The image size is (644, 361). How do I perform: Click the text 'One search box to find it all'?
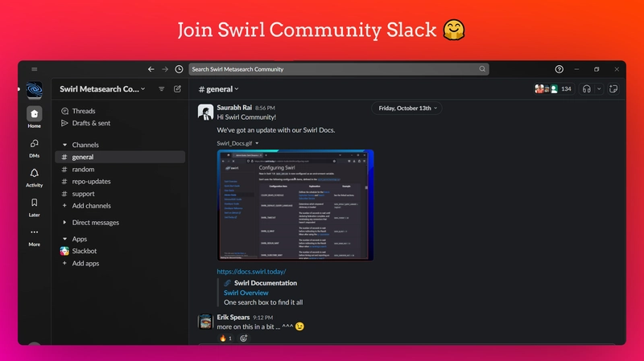(263, 302)
